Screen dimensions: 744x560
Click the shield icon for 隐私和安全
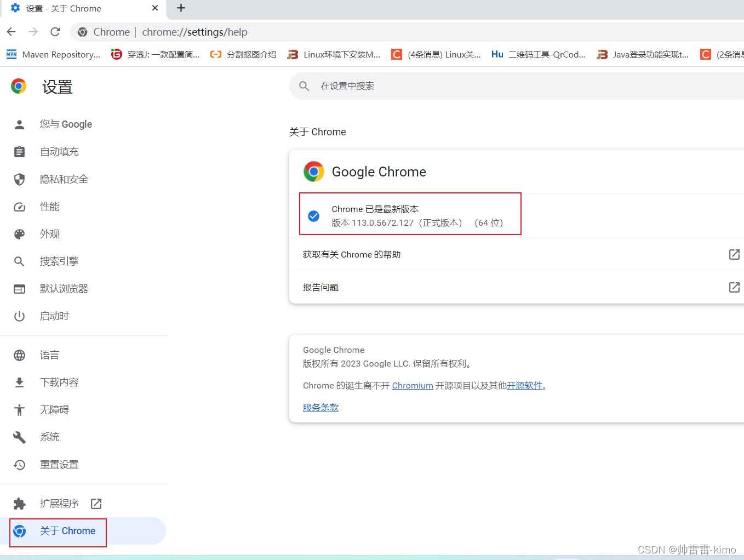19,179
